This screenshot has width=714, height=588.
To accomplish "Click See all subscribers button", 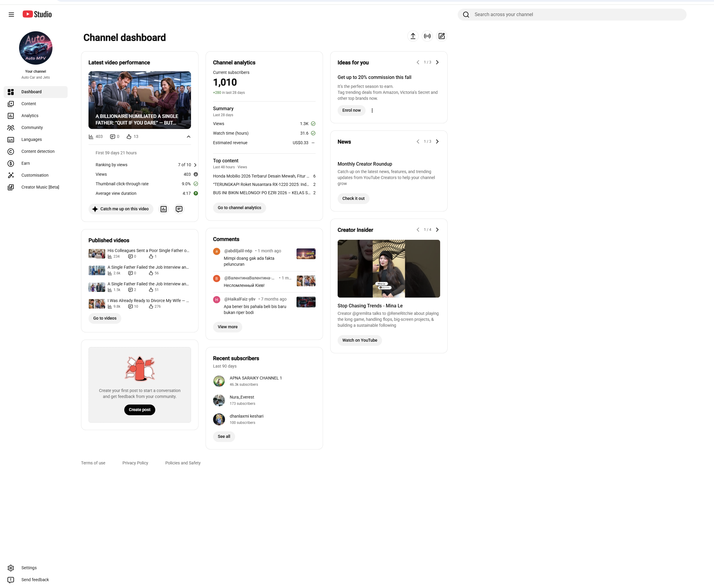I will pyautogui.click(x=224, y=437).
